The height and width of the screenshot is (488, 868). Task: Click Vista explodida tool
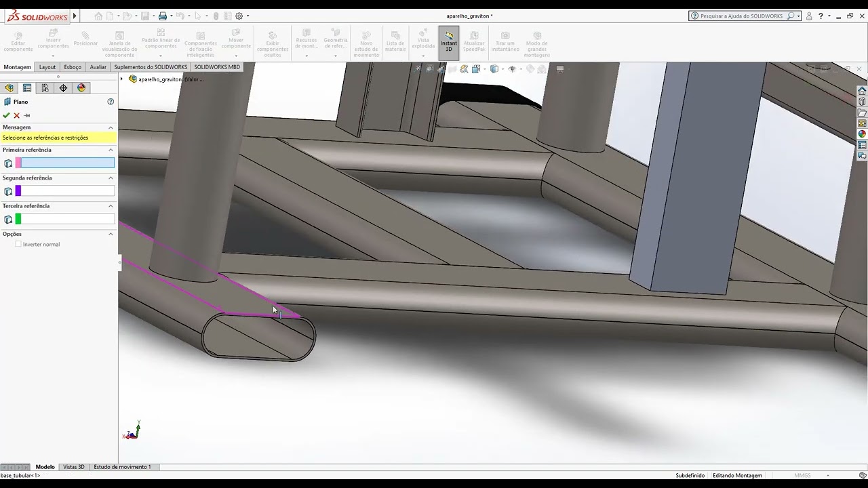coord(423,41)
